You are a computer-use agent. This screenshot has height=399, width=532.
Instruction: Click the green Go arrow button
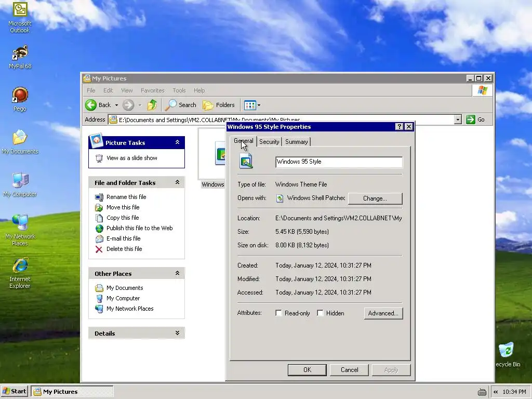coord(471,119)
